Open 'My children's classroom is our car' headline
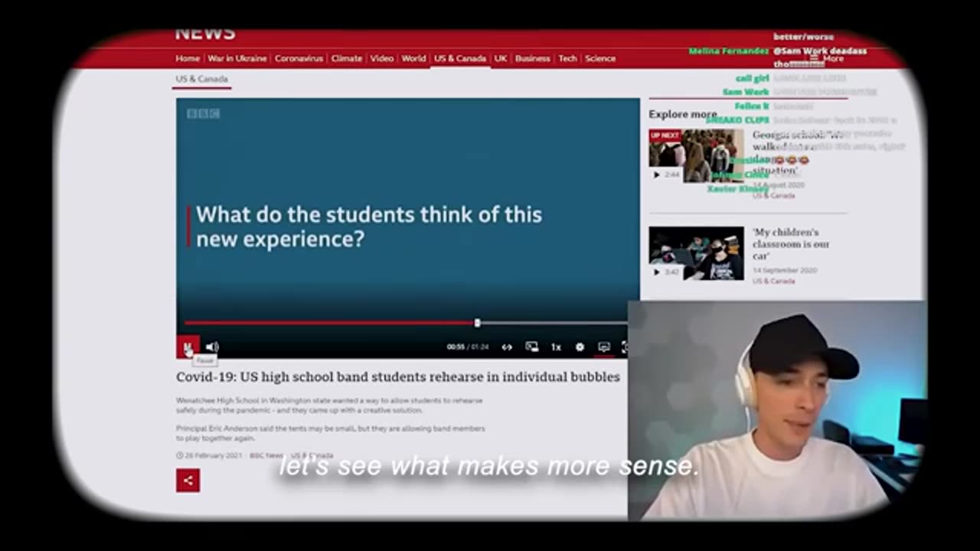The image size is (980, 551). pos(791,244)
